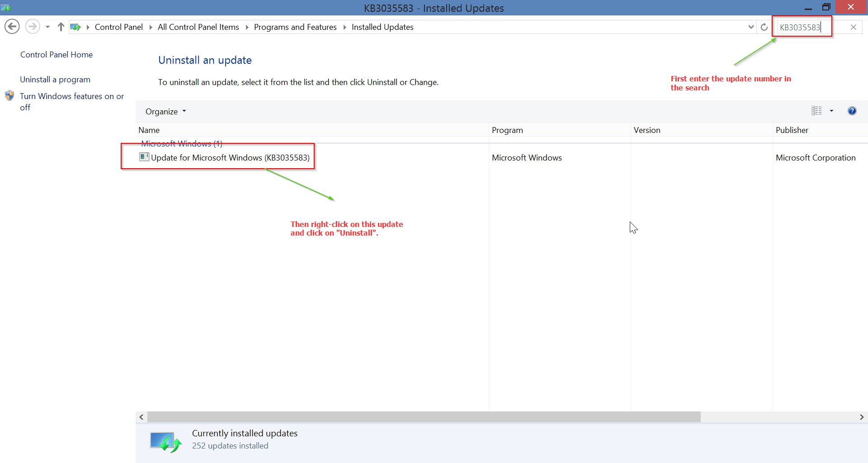Expand the address bar history dropdown
Image resolution: width=868 pixels, height=463 pixels.
751,27
